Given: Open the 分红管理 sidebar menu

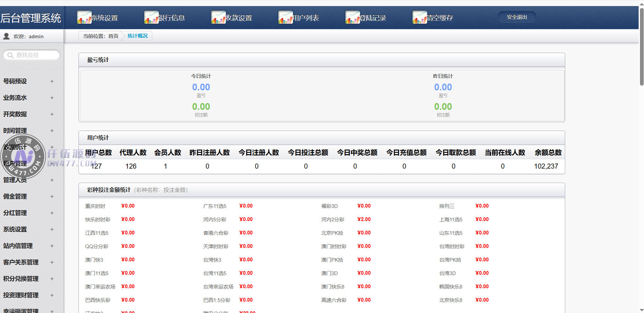Looking at the screenshot, I should click(52, 213).
